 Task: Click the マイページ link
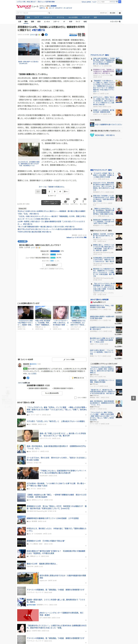[x=103, y=13]
